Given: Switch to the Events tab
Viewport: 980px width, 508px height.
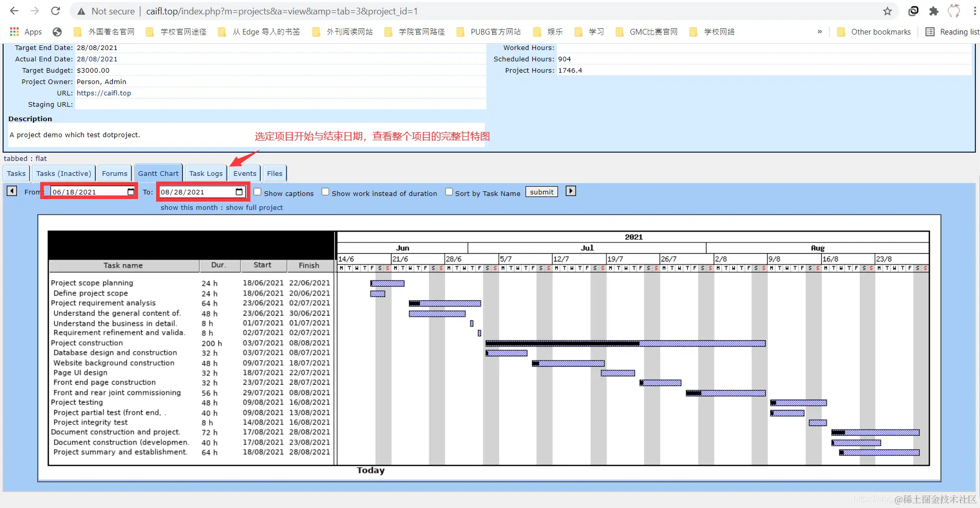Looking at the screenshot, I should click(245, 174).
